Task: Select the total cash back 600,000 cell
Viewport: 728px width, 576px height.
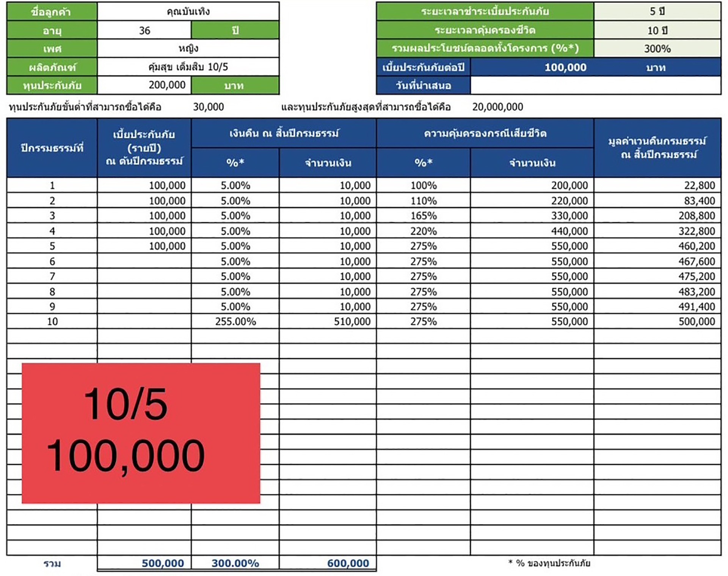Action: [328, 563]
